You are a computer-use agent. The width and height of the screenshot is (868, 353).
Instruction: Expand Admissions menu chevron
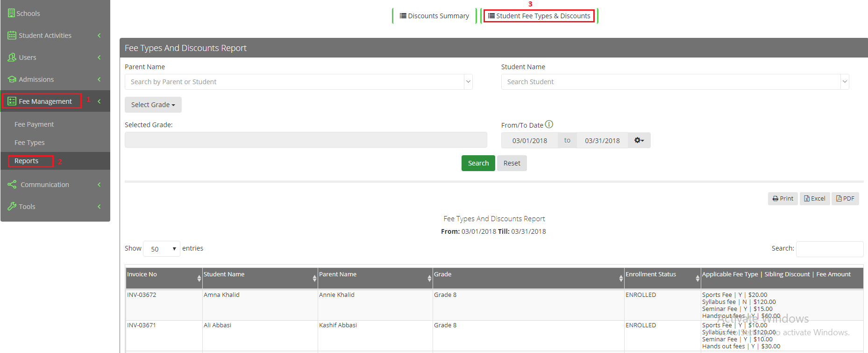coord(99,79)
